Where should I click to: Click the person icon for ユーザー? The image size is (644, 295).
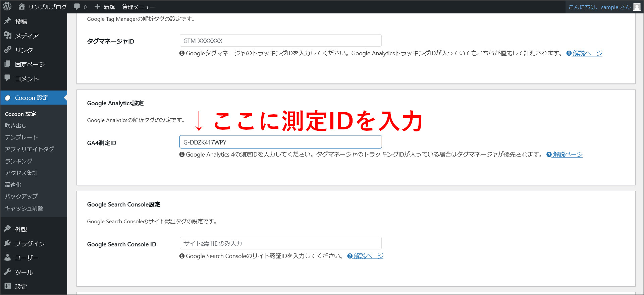click(x=8, y=257)
